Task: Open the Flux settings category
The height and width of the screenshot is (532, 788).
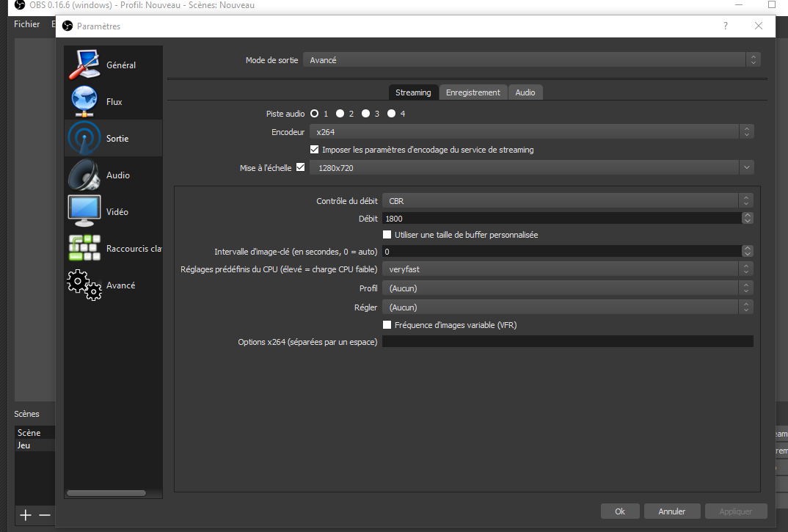Action: click(114, 101)
